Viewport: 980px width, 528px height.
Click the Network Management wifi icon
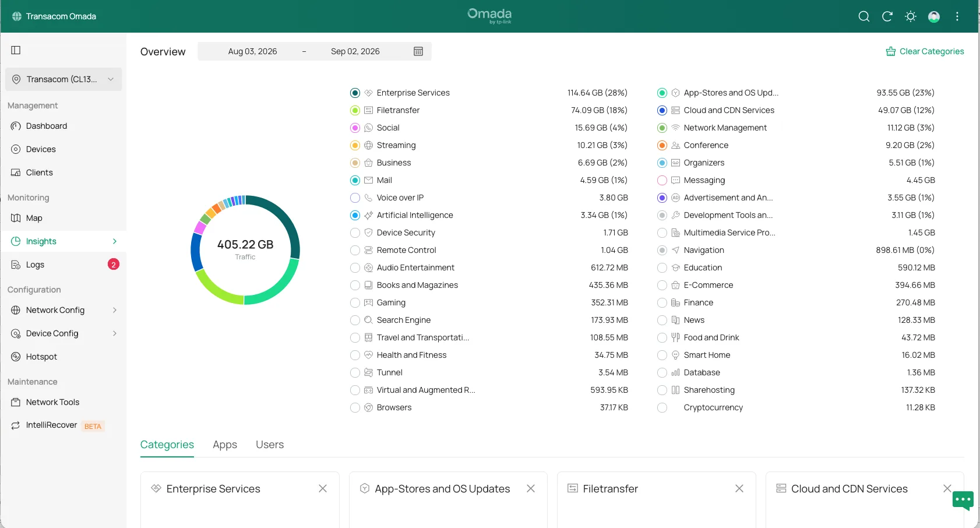pos(675,128)
